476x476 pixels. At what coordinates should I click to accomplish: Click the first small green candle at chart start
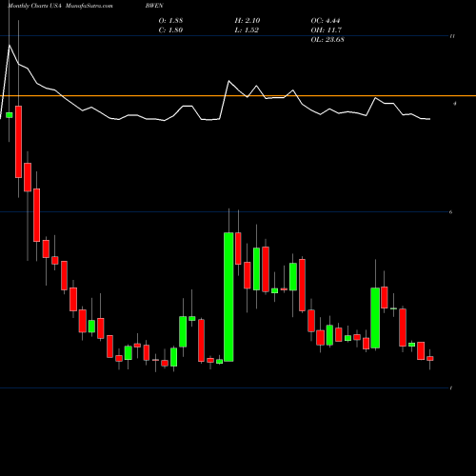[x=10, y=115]
